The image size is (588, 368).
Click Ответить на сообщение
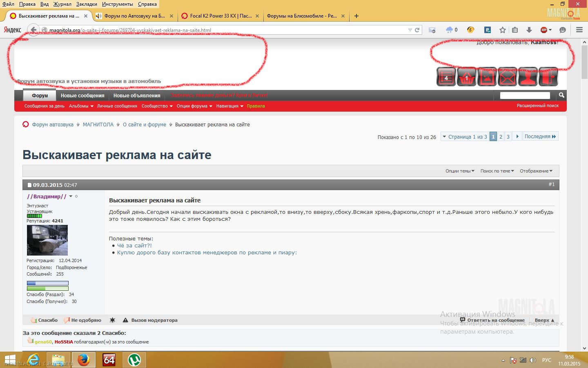pos(492,320)
